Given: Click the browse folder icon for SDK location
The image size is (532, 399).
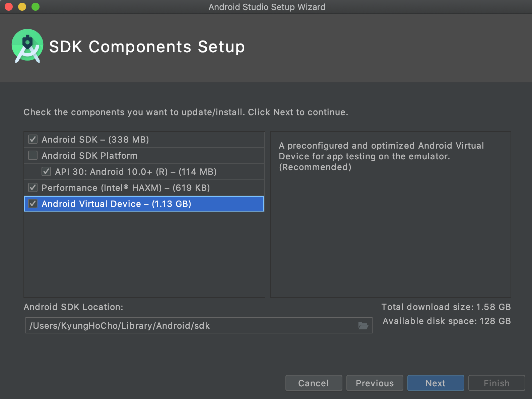Looking at the screenshot, I should coord(363,325).
